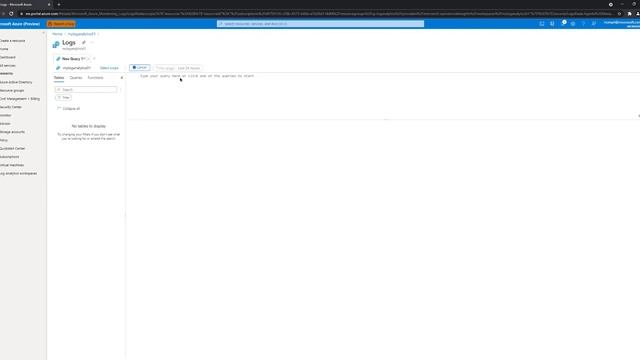Image resolution: width=640 pixels, height=360 pixels.
Task: Click the workspace scope name under the query tab
Action: (76, 68)
